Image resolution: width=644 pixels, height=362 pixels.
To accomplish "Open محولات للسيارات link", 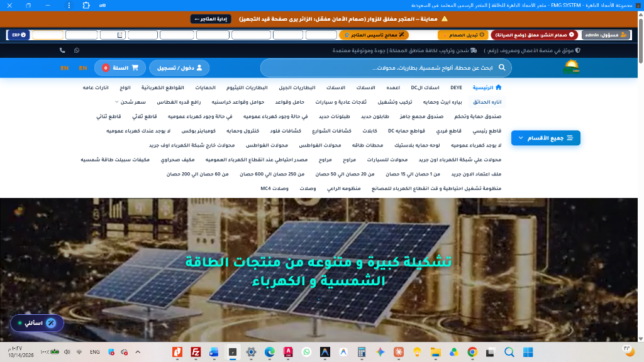I will (x=387, y=159).
